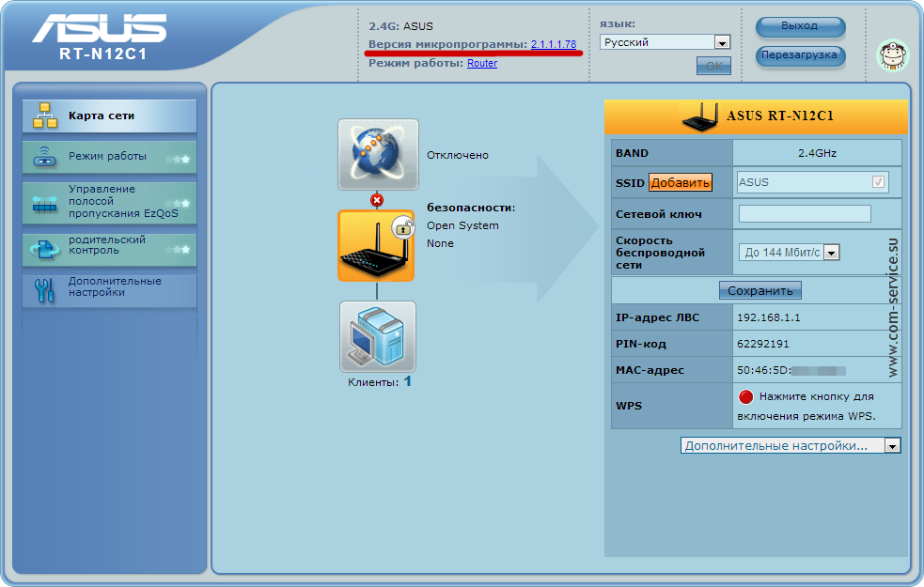
Task: Select the Internet globe status icon
Action: click(x=378, y=154)
